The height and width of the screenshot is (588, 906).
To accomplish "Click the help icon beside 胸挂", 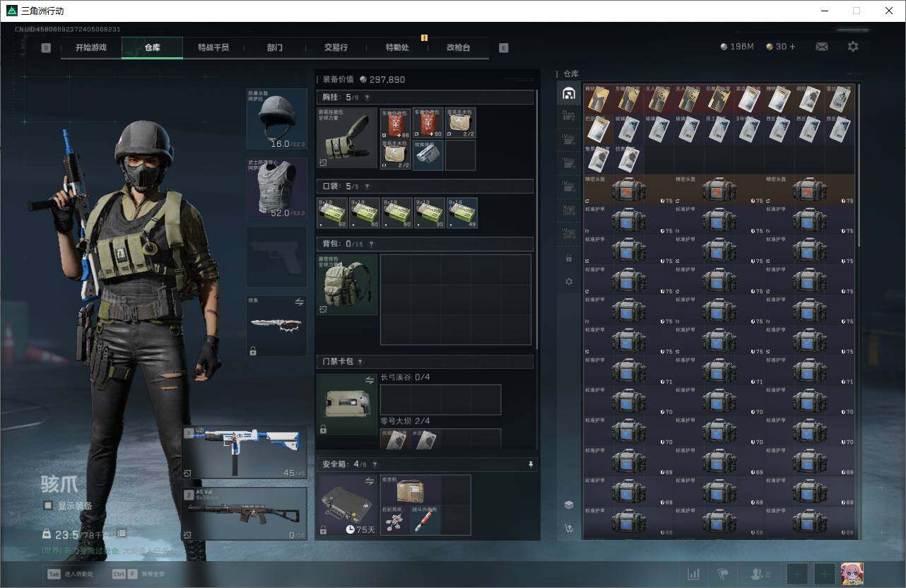I will 367,98.
